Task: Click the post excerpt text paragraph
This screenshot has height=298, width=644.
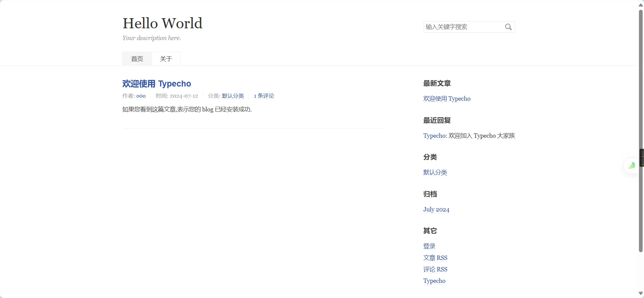Action: (x=187, y=109)
